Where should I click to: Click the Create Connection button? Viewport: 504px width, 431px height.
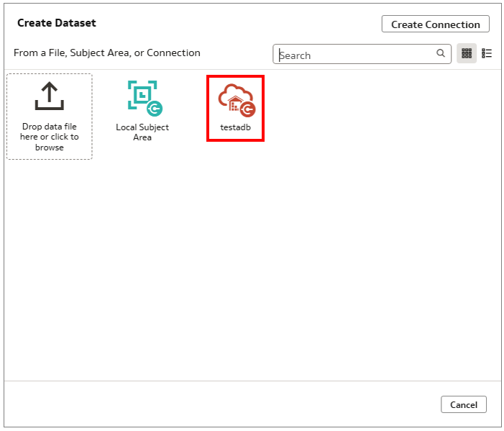pos(435,24)
